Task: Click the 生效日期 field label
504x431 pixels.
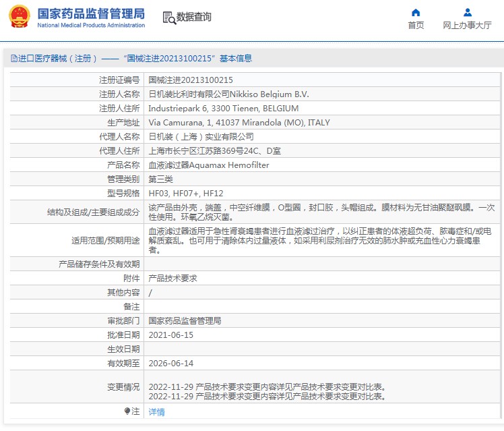Action: point(123,349)
